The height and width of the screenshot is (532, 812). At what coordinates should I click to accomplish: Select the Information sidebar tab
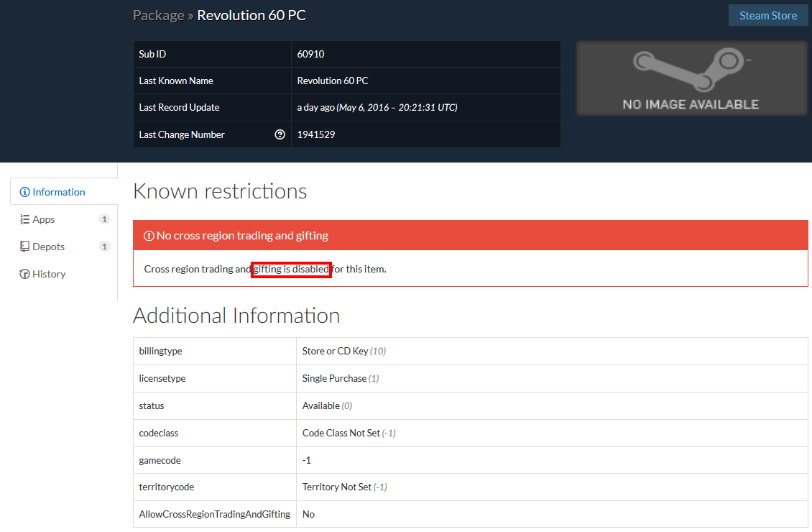[x=64, y=192]
